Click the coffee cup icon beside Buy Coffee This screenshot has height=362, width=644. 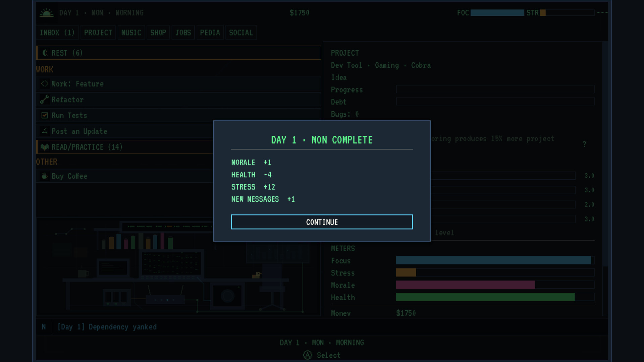45,176
